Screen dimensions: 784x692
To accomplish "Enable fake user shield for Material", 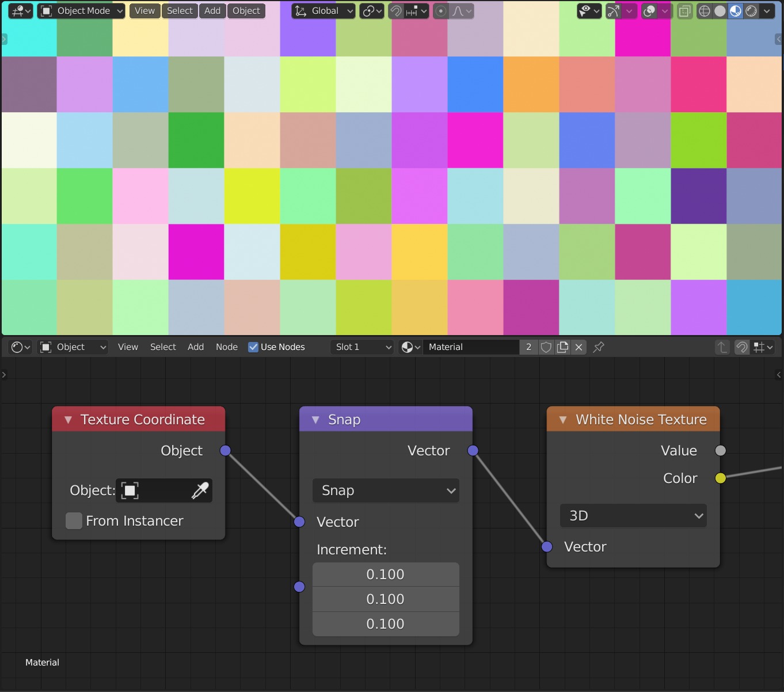I will pos(546,347).
